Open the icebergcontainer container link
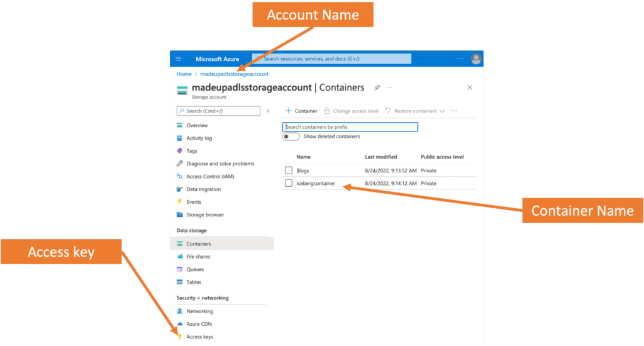The image size is (644, 346). coord(316,183)
